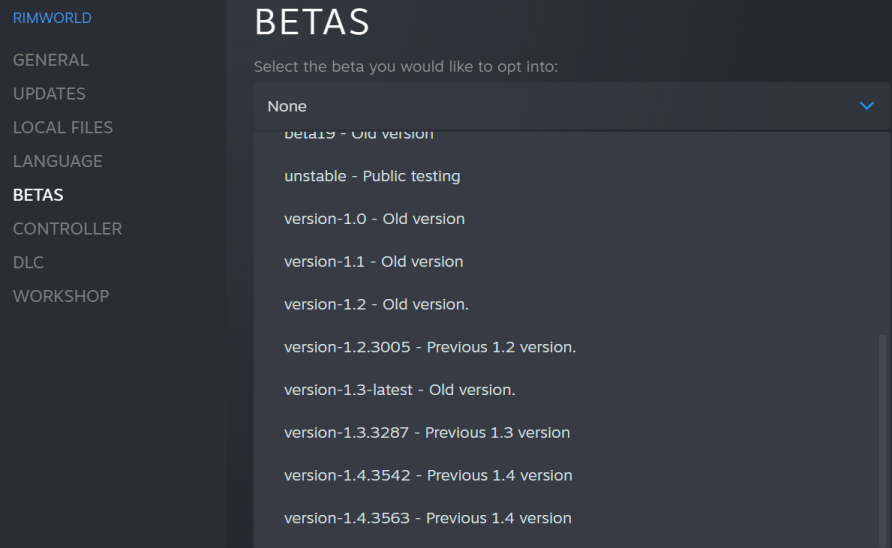Image resolution: width=892 pixels, height=548 pixels.
Task: Pick version-1.2 - Old version entry
Action: click(376, 304)
